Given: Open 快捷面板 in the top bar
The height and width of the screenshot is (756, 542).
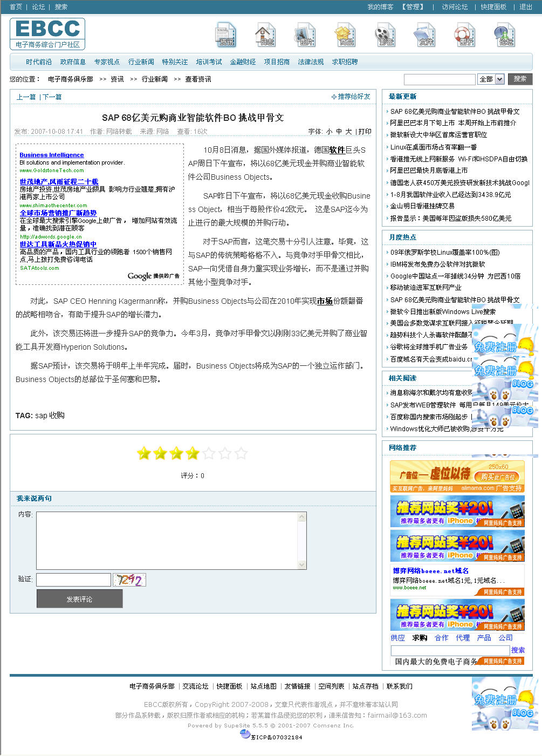Looking at the screenshot, I should 493,7.
